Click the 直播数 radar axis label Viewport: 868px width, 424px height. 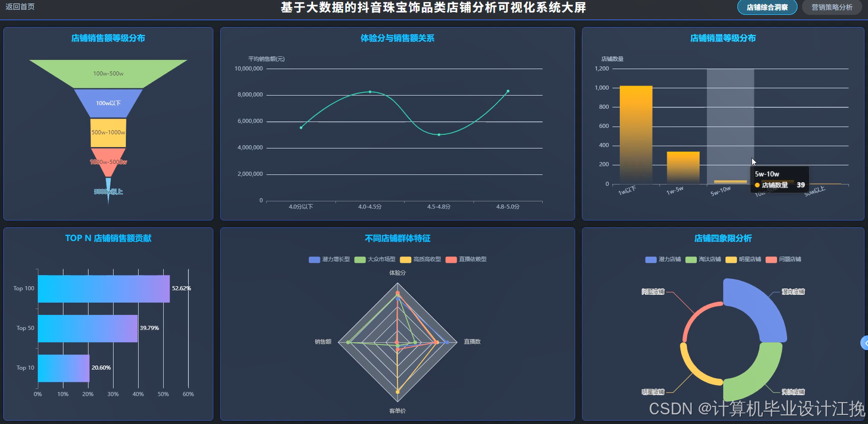[x=472, y=342]
